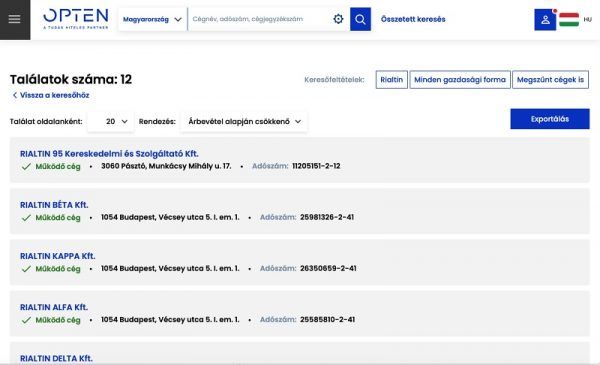Screen dimensions: 600x365
Task: Click the Exportálás button
Action: [550, 119]
